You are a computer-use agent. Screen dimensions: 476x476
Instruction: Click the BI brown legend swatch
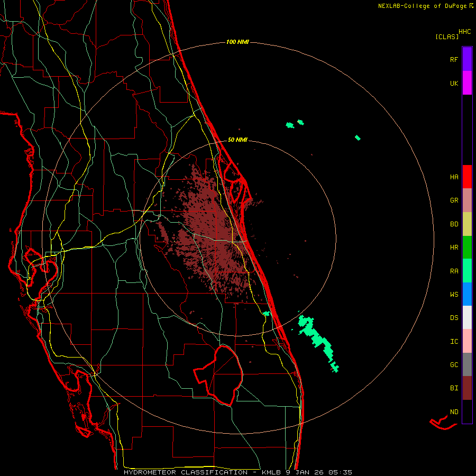point(467,388)
